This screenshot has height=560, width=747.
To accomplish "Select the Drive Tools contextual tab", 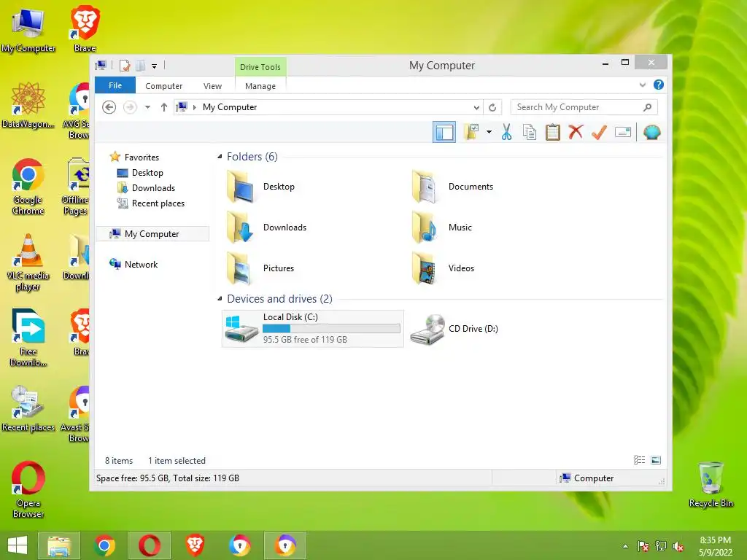I will pyautogui.click(x=260, y=67).
